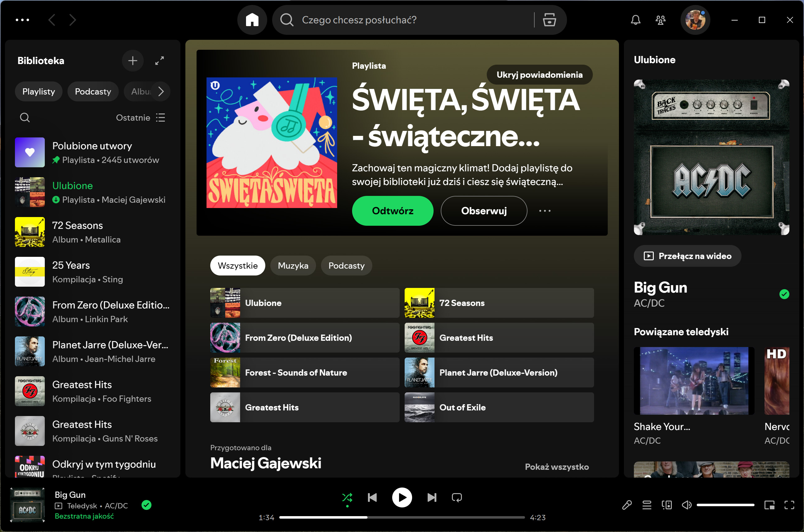The width and height of the screenshot is (804, 532).
Task: Select the Muzyka filter tab
Action: [x=293, y=266]
